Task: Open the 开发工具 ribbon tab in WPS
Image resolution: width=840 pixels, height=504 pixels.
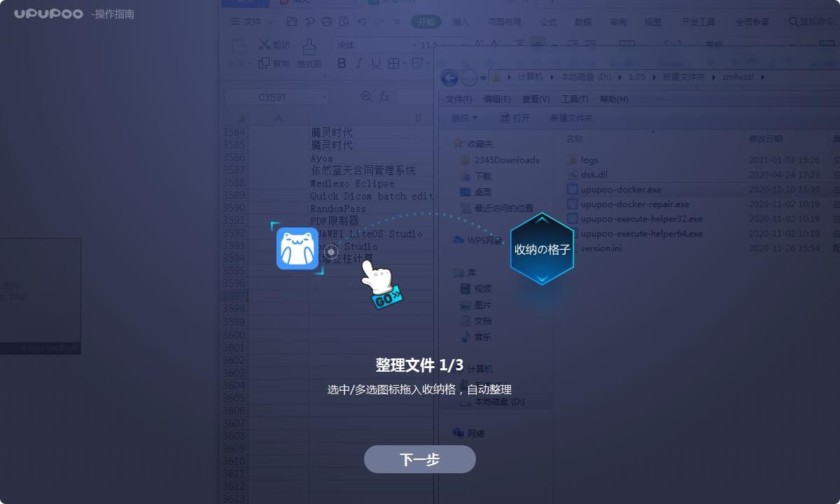Action: [699, 22]
